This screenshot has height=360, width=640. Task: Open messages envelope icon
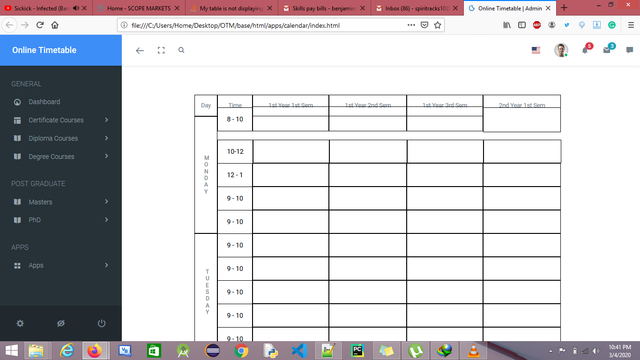click(607, 49)
